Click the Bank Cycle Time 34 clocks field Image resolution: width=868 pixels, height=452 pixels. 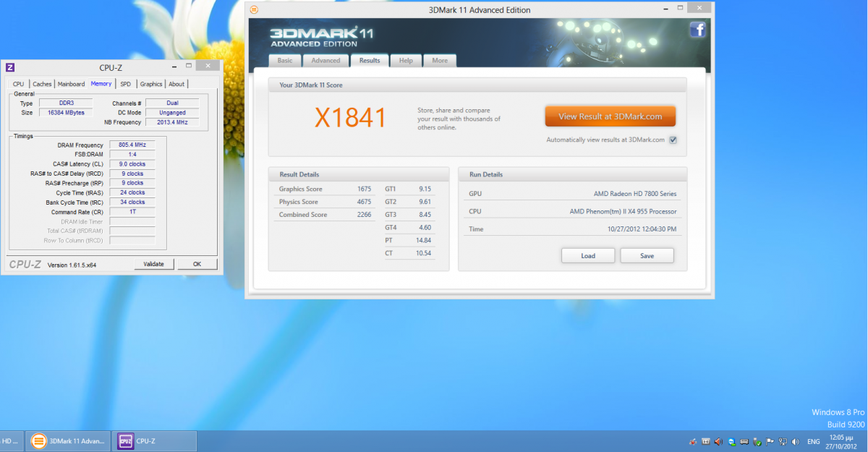(132, 202)
